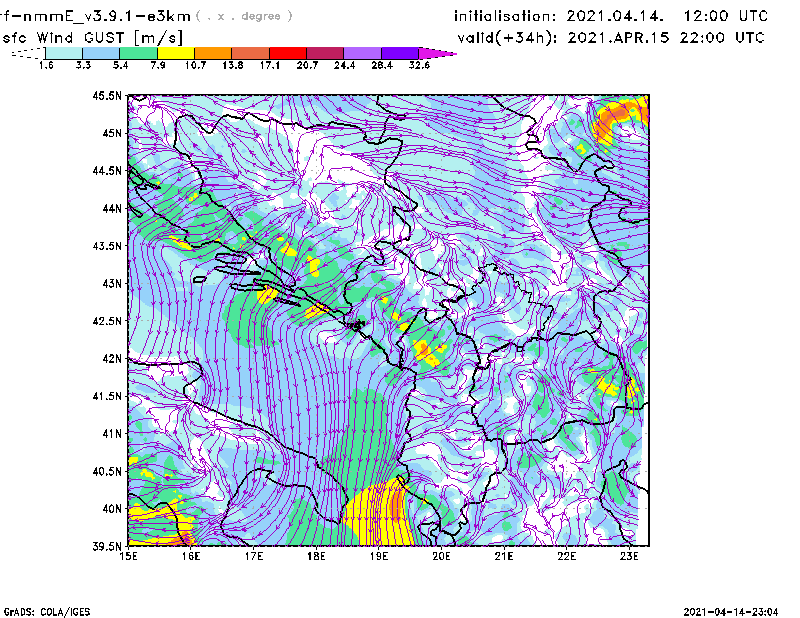Select the orange legend swatch after 10.7
This screenshot has width=800, height=618.
213,53
